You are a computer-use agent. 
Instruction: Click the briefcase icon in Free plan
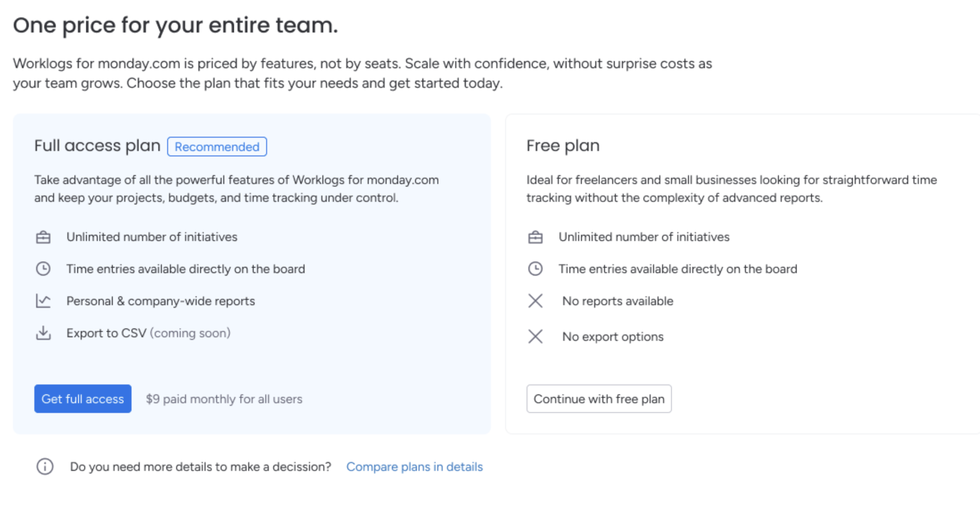pyautogui.click(x=535, y=237)
